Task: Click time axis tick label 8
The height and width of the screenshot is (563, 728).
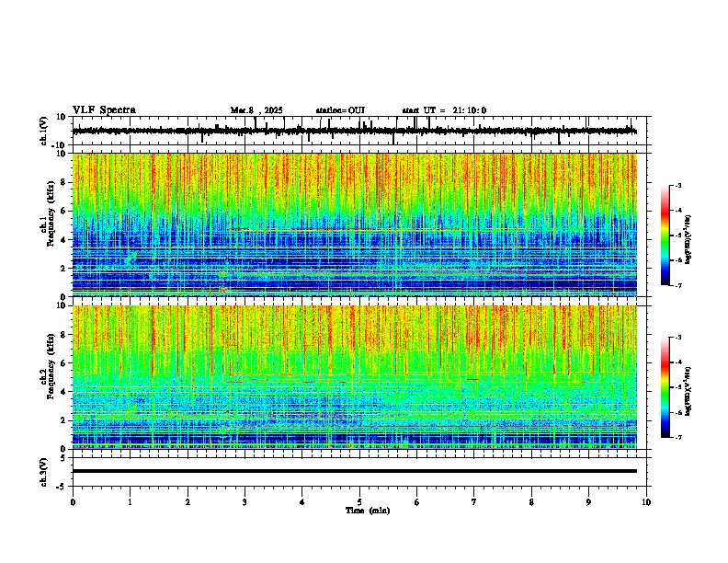Action: click(531, 502)
